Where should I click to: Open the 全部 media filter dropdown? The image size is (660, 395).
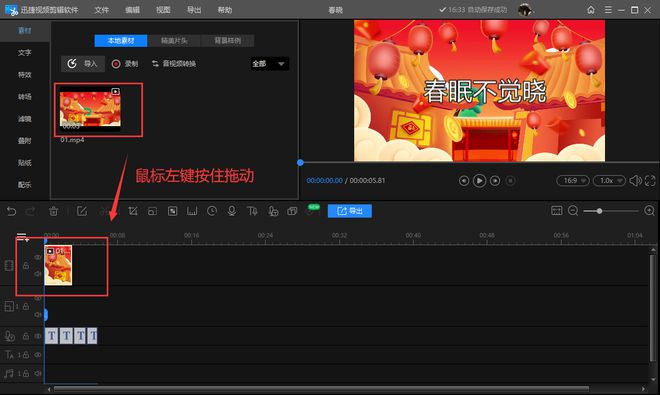coord(269,64)
